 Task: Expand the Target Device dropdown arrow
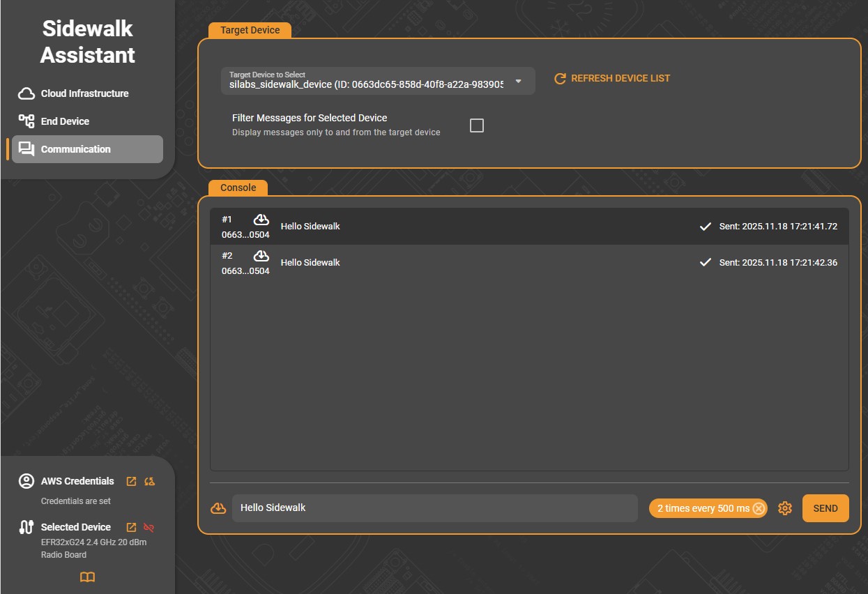tap(518, 81)
